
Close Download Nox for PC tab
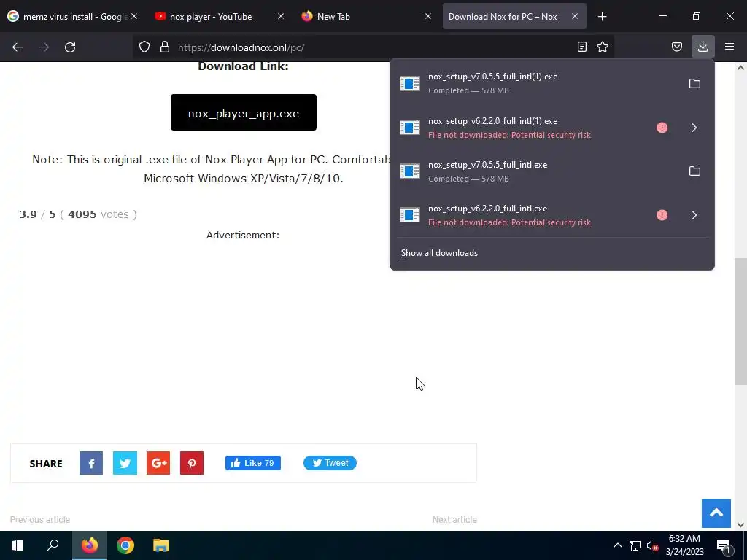coord(575,17)
